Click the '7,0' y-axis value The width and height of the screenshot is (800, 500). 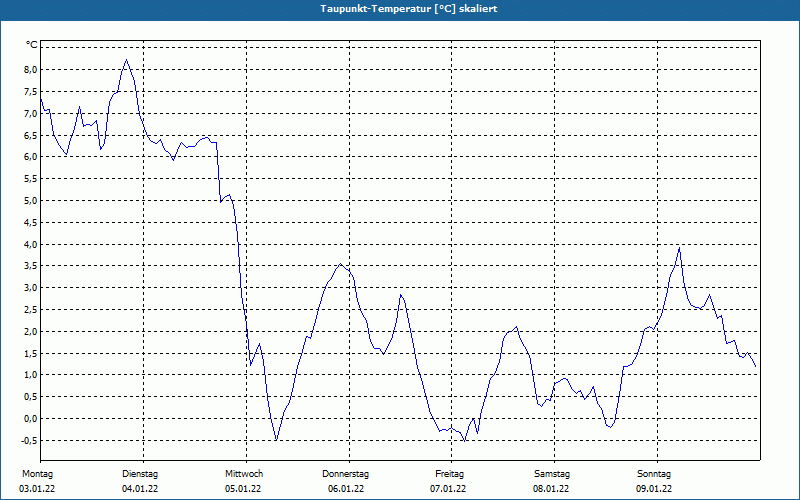click(31, 113)
